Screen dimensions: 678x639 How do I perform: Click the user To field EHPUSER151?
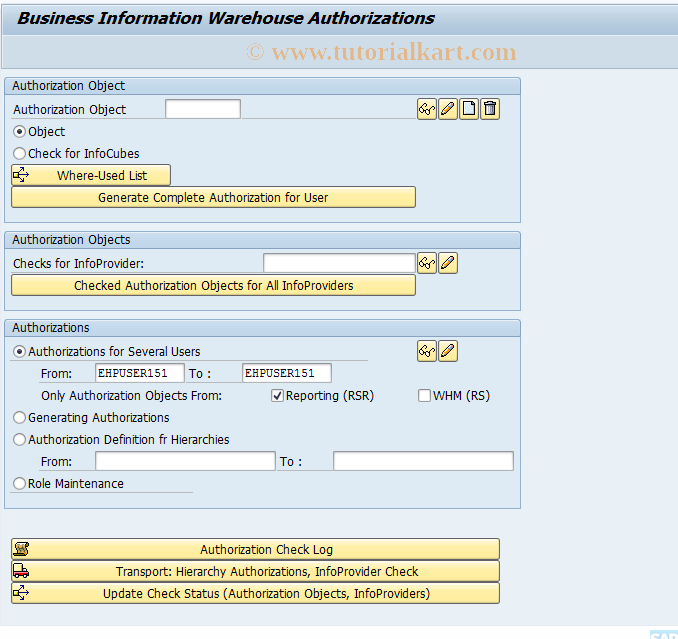(x=287, y=373)
